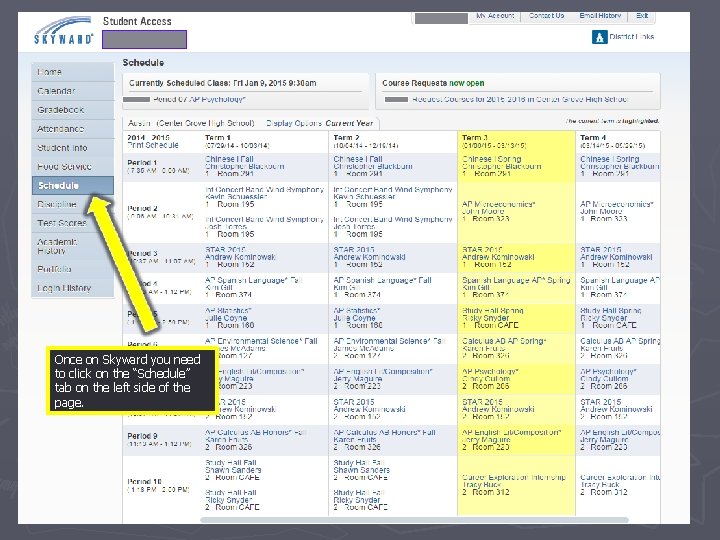Open Term 2 AP Calculus AB Honors Fall course
This screenshot has height=540, width=720.
pos(384,432)
